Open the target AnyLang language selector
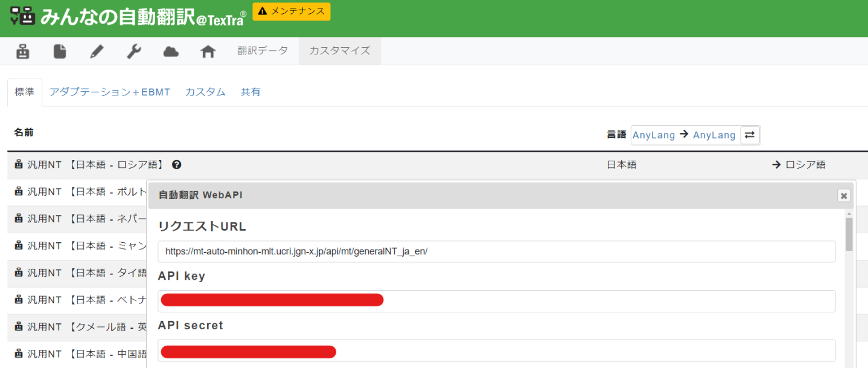868x368 pixels. (714, 135)
